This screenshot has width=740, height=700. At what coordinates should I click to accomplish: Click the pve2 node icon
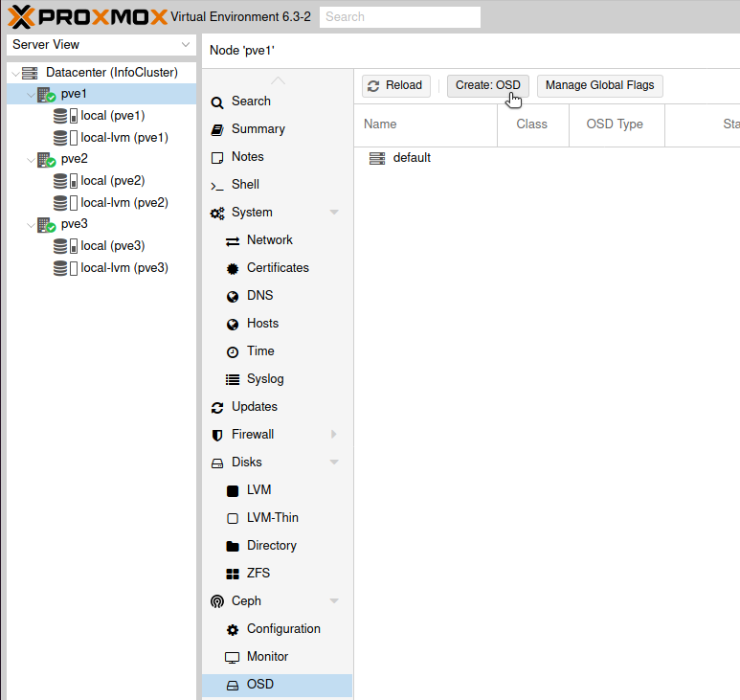coord(46,160)
